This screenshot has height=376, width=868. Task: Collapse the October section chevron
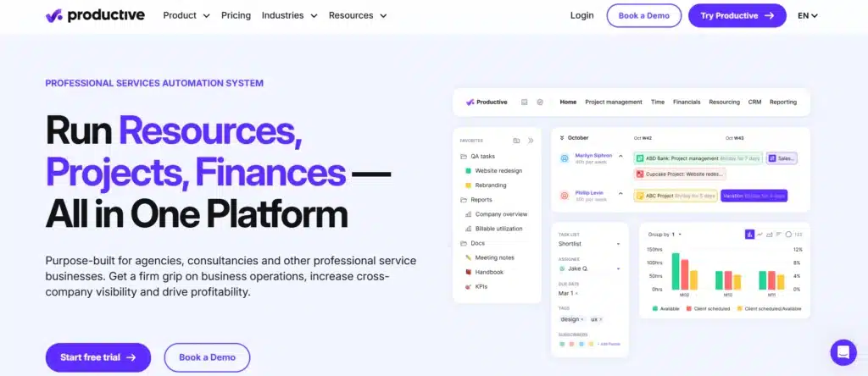562,138
